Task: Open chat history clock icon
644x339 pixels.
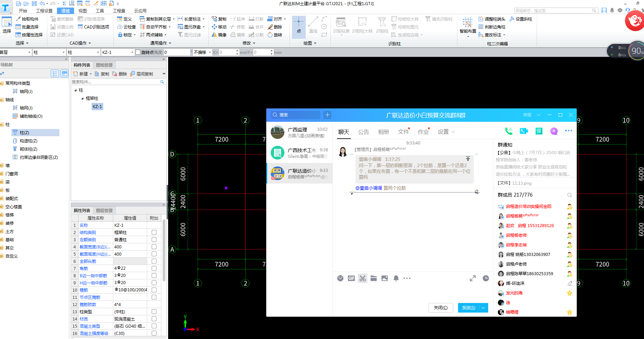Action: pyautogui.click(x=486, y=278)
